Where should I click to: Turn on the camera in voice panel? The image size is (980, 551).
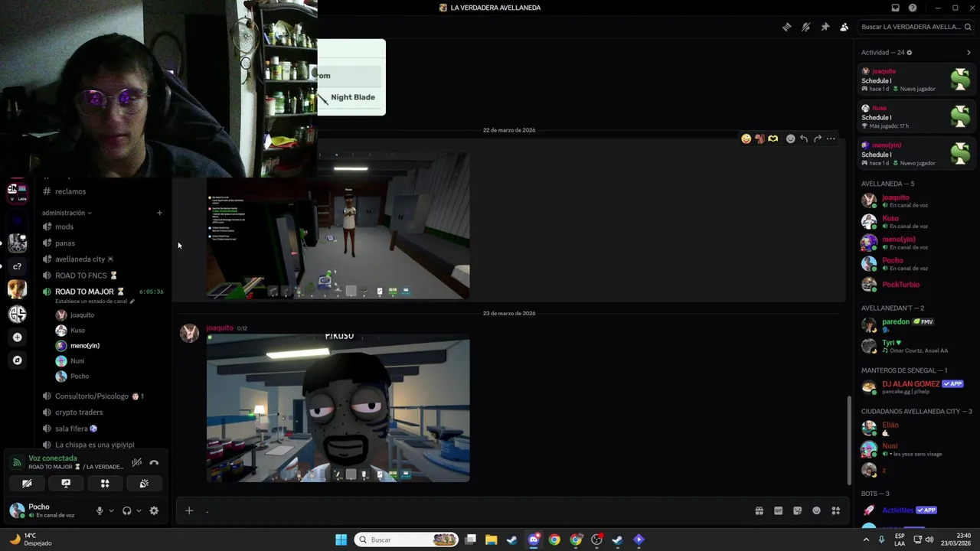click(x=27, y=484)
